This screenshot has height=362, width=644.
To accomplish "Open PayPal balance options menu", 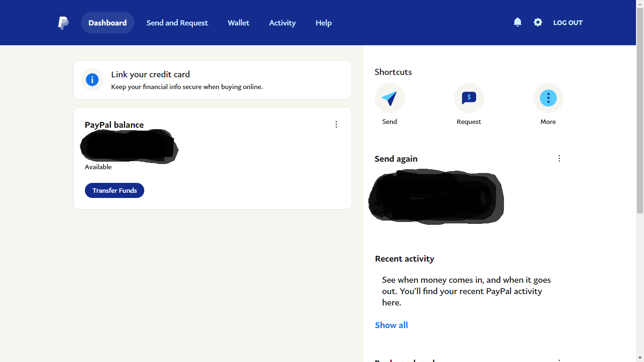I will tap(336, 124).
